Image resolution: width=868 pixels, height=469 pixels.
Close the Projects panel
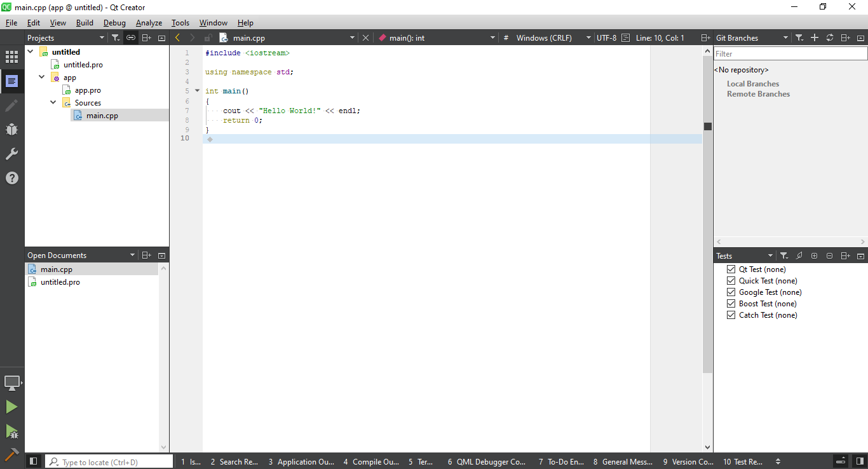[161, 38]
